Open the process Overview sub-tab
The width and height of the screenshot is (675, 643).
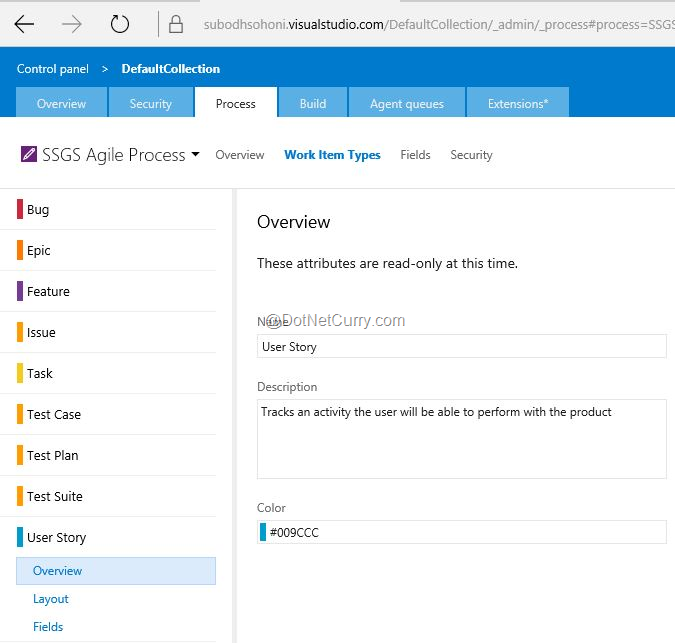pos(240,155)
